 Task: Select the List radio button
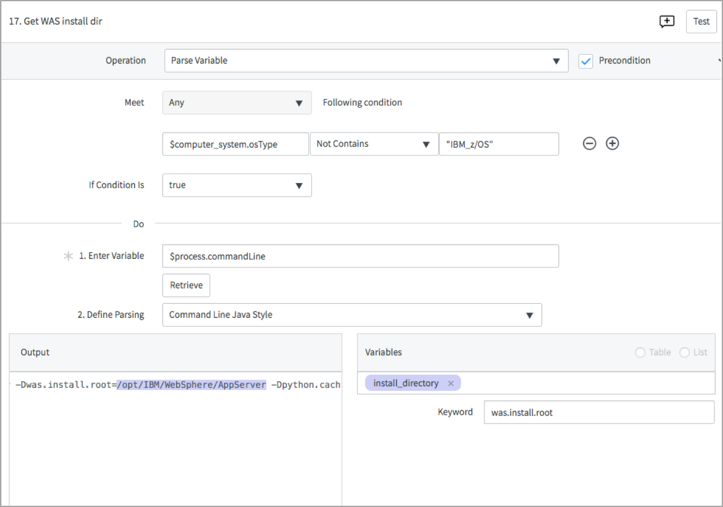pos(684,353)
